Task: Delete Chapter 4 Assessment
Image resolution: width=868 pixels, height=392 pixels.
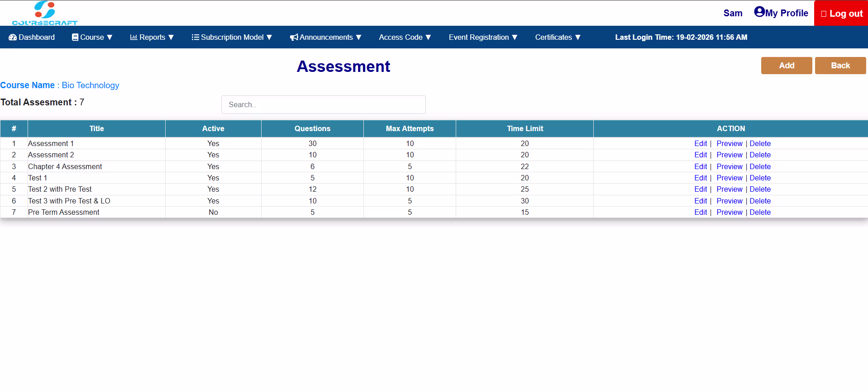Action: click(x=760, y=166)
